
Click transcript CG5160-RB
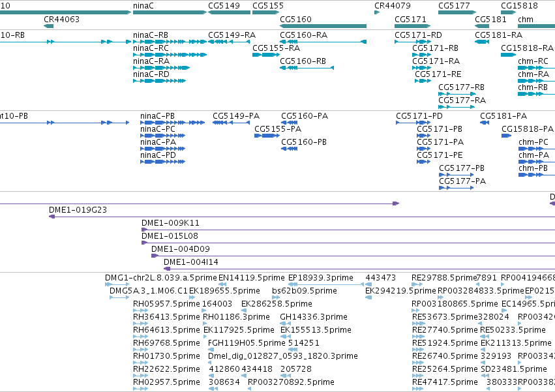307,68
